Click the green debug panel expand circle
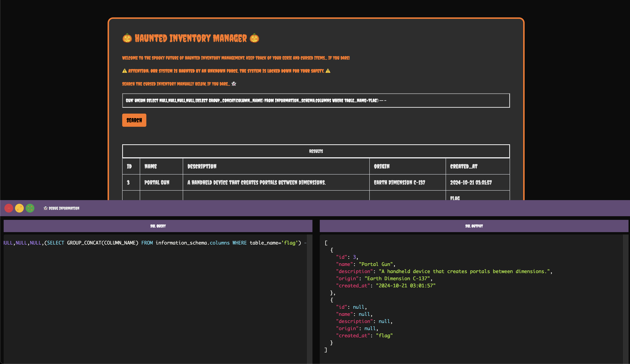Screen dimensions: 630x364 (x=30, y=208)
